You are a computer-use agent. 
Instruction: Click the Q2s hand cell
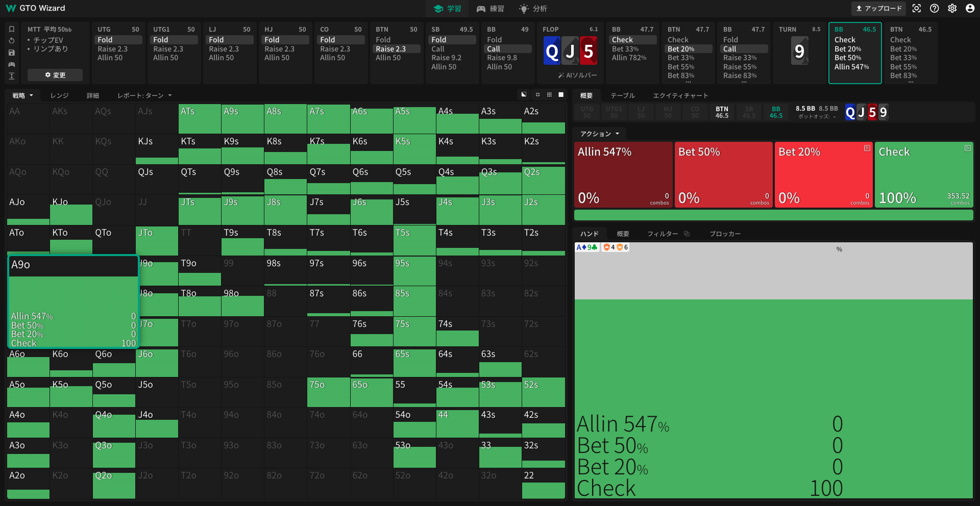point(543,180)
